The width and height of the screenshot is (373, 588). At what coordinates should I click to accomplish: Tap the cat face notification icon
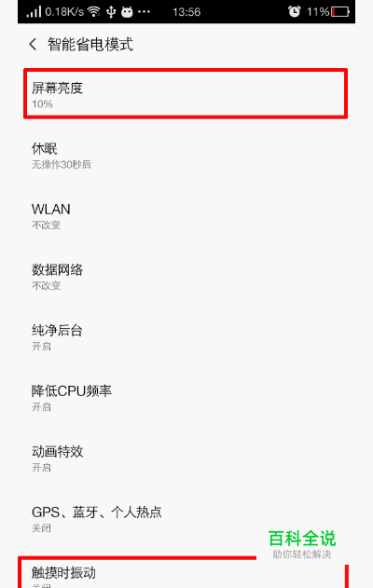[x=127, y=12]
